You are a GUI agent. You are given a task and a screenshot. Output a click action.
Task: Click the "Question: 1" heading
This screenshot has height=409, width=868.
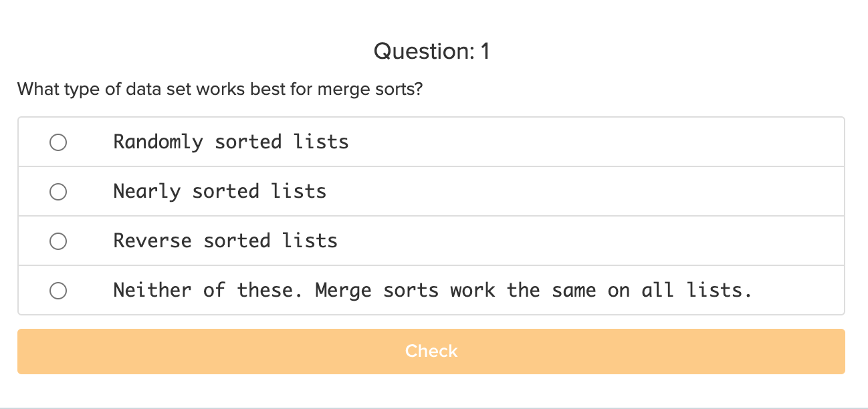(431, 51)
